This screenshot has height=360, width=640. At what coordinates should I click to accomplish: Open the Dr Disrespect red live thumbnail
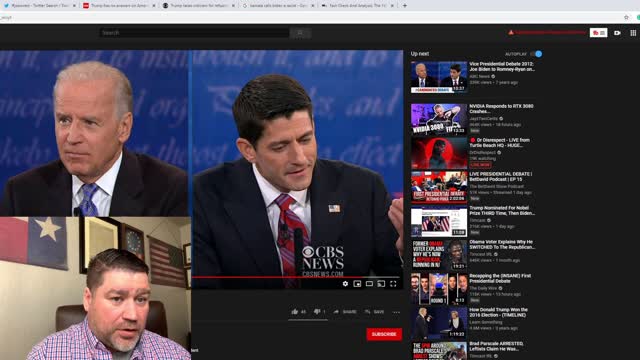tap(439, 153)
